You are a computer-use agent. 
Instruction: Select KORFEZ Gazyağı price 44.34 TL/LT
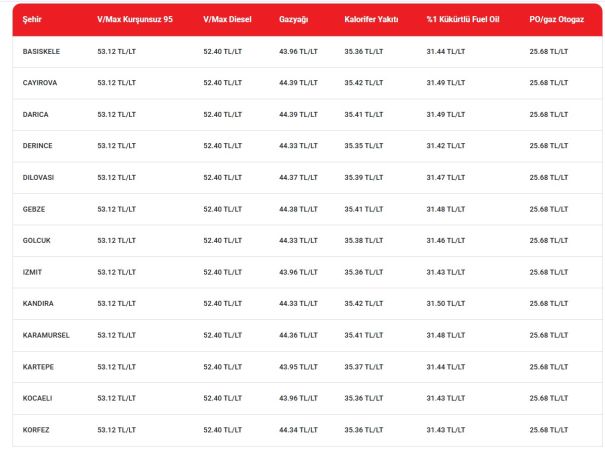(298, 430)
